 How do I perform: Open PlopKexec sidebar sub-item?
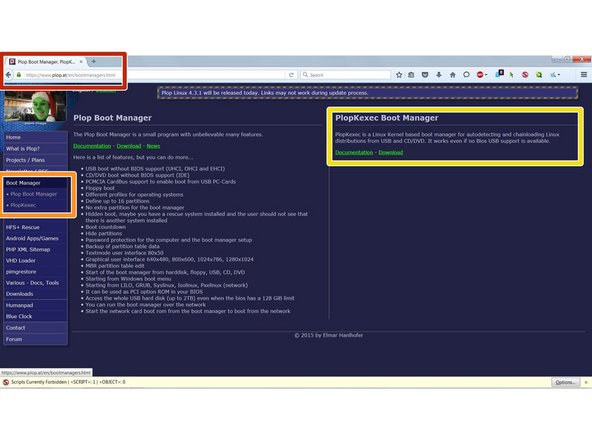tap(23, 205)
